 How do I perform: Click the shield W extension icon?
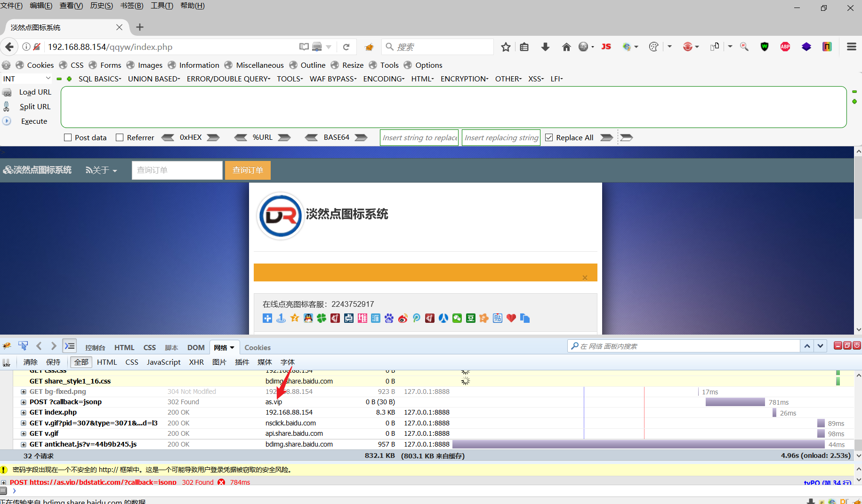point(765,47)
